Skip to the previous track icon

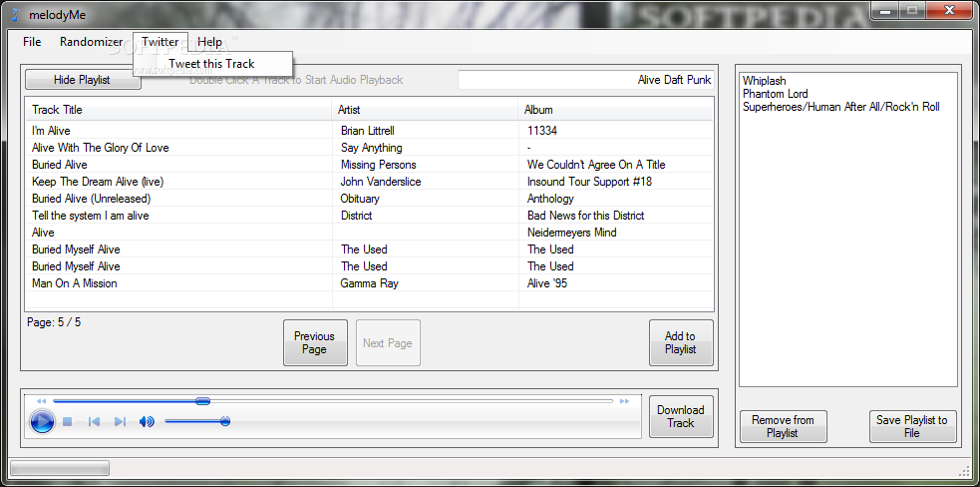pyautogui.click(x=95, y=422)
